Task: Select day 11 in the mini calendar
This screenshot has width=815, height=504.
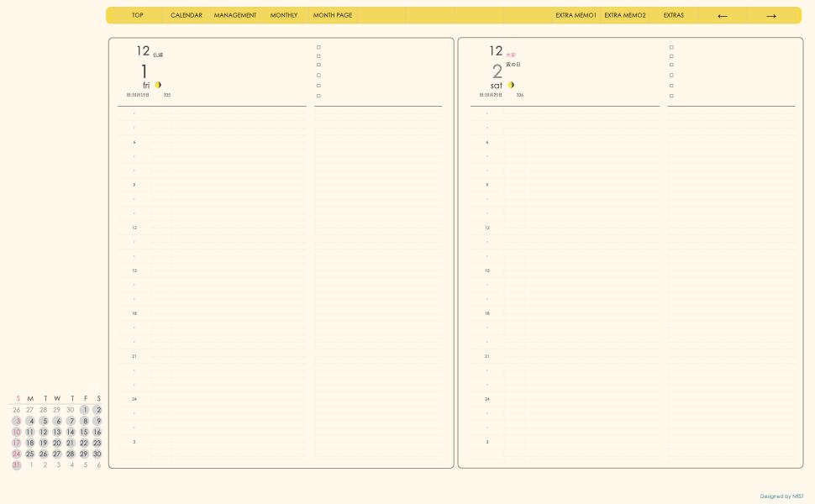Action: pyautogui.click(x=30, y=432)
